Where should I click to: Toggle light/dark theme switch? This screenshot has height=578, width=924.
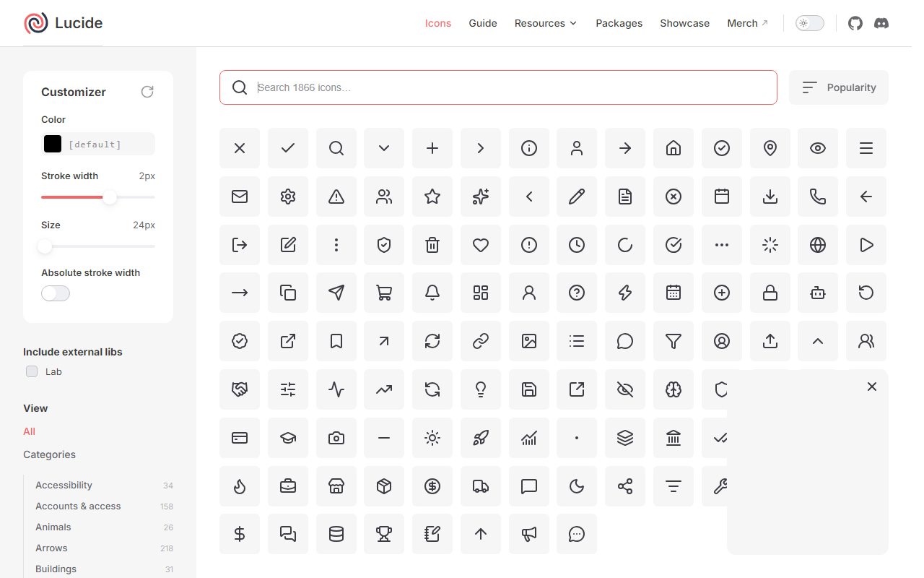(x=810, y=23)
